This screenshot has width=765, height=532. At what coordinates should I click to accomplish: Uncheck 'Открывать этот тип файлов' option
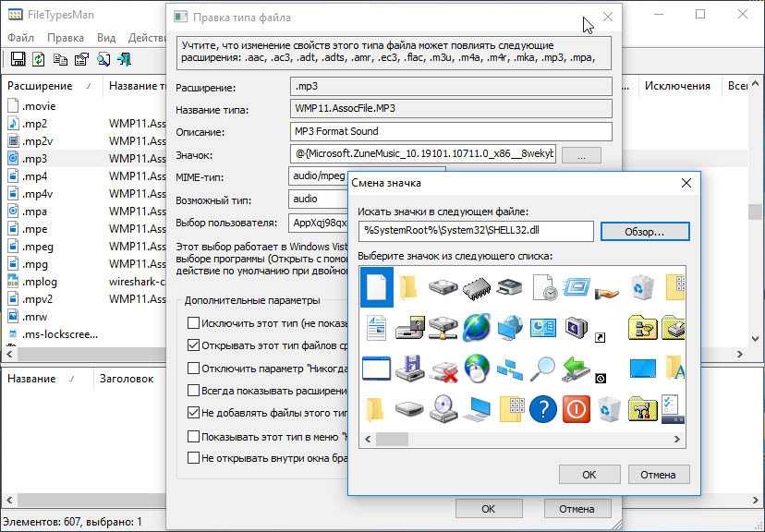pyautogui.click(x=194, y=345)
